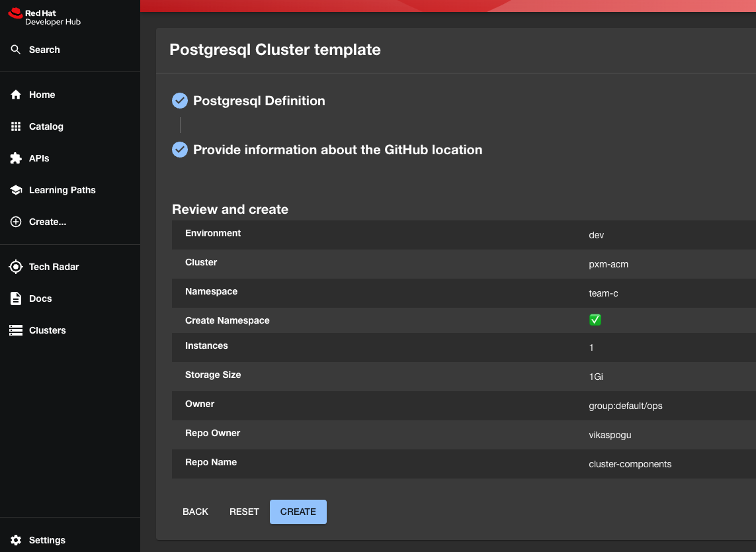Click the BACK button
The image size is (756, 552).
click(195, 512)
